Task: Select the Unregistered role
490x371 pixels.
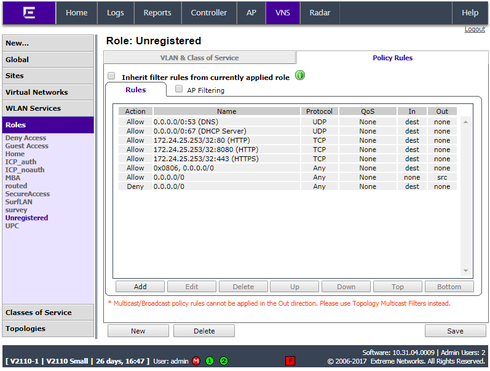Action: (x=27, y=218)
